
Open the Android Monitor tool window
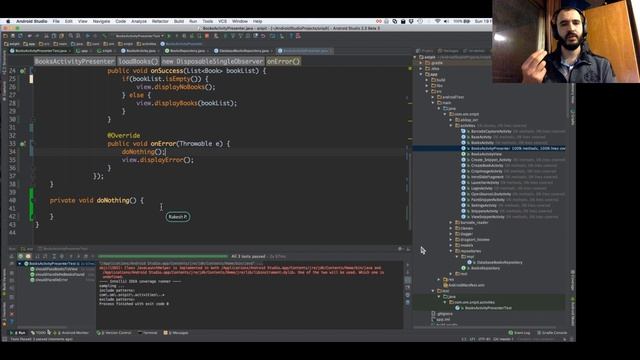click(x=72, y=333)
